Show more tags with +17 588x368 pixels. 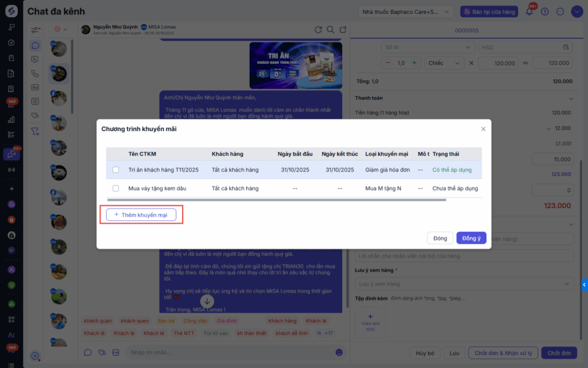(325, 333)
